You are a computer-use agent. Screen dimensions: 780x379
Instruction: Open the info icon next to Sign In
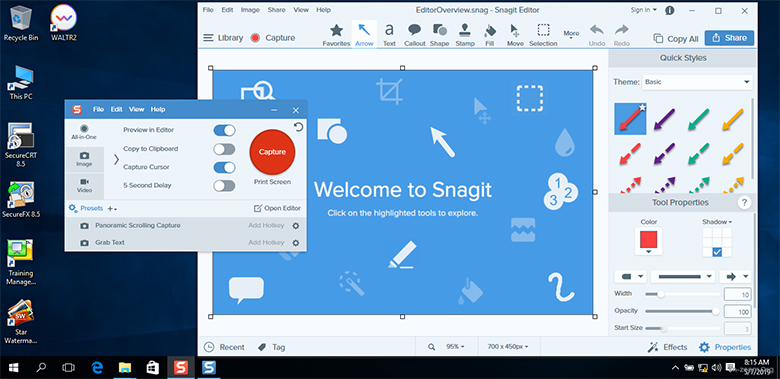point(670,10)
